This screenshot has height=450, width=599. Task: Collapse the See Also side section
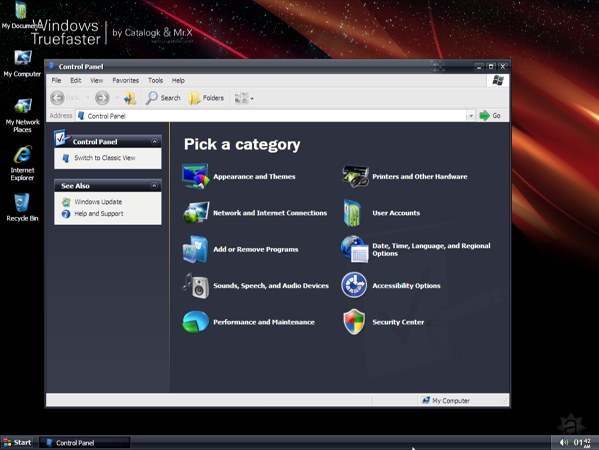[154, 186]
